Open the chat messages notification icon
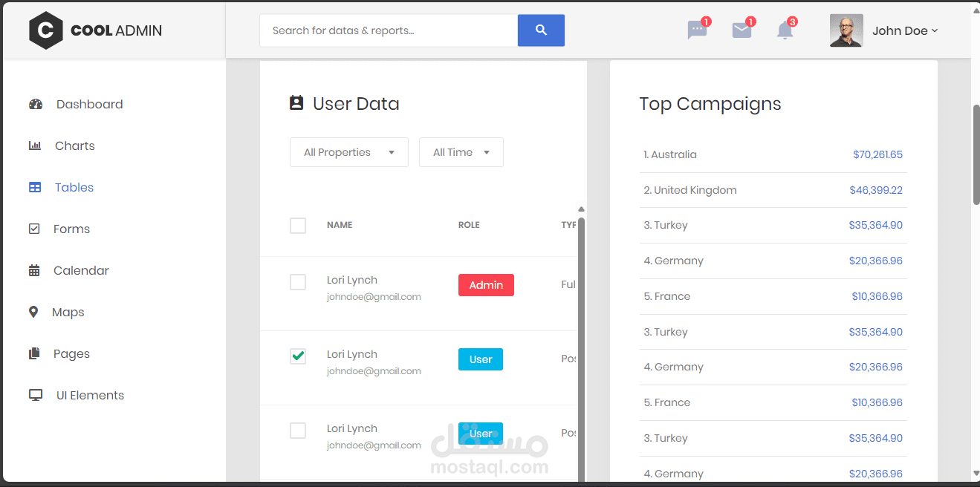Viewport: 980px width, 487px height. pyautogui.click(x=697, y=30)
